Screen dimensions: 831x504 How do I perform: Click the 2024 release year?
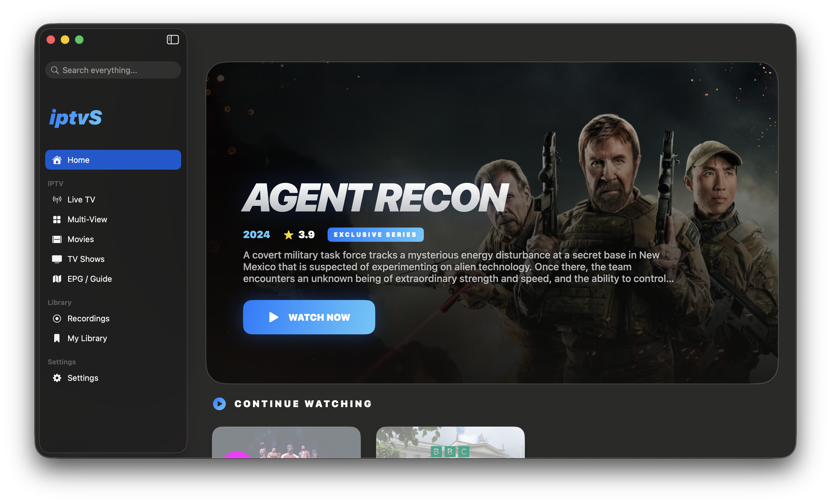click(257, 235)
